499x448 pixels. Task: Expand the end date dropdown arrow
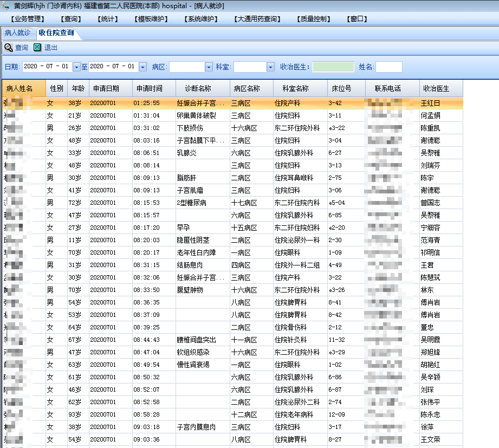[143, 67]
